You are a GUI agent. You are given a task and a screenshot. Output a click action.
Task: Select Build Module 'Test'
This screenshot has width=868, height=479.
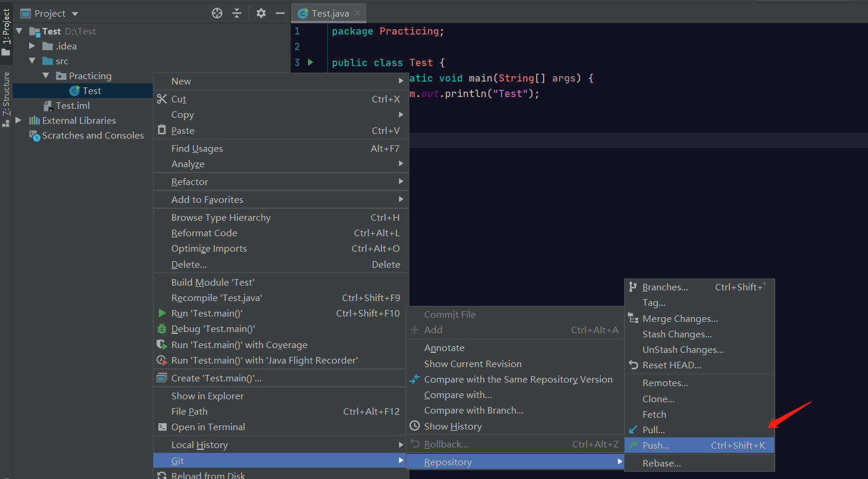tap(281, 282)
